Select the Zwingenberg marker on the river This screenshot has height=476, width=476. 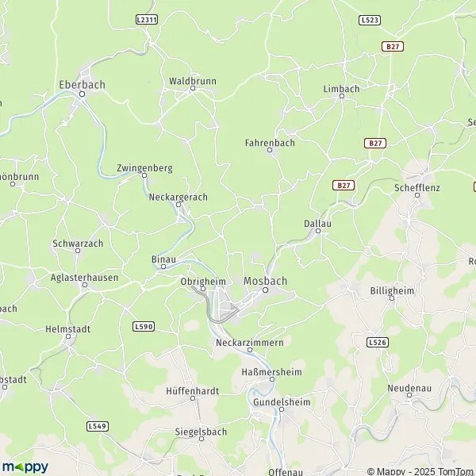(144, 175)
